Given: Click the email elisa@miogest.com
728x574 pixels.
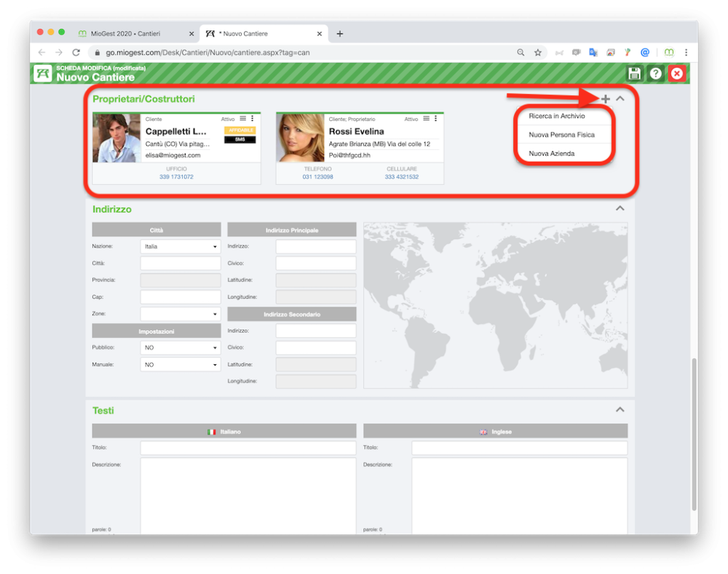Looking at the screenshot, I should [x=173, y=155].
